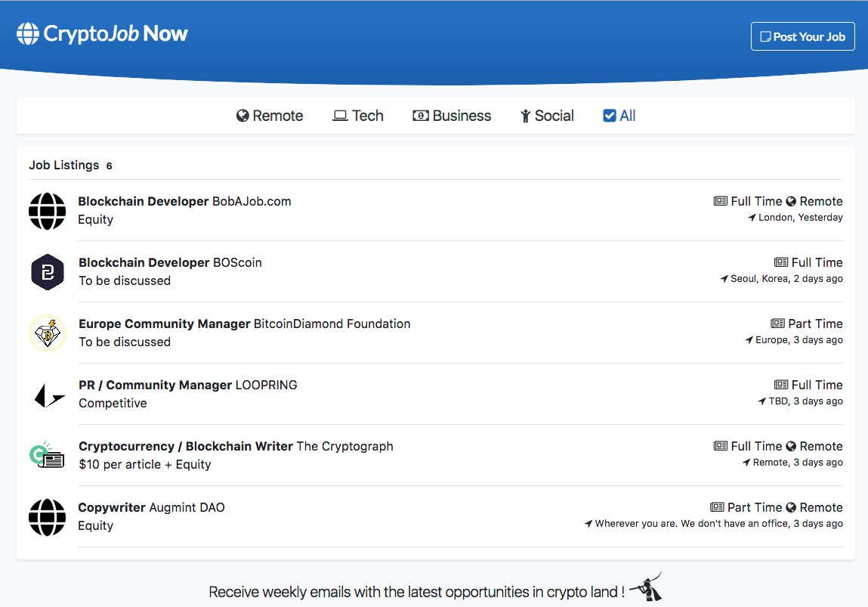Click Equity salary text under BobAJob.com
This screenshot has height=607, width=868.
click(95, 220)
